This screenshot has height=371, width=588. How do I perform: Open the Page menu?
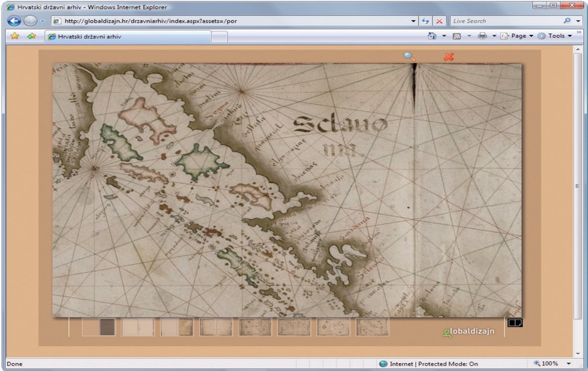tap(517, 36)
